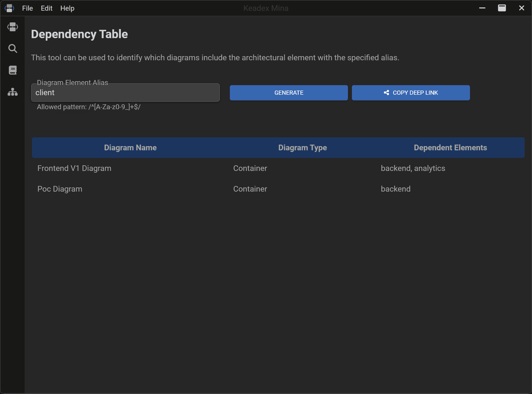Close the Keadex Mina window
The height and width of the screenshot is (394, 532).
(521, 8)
